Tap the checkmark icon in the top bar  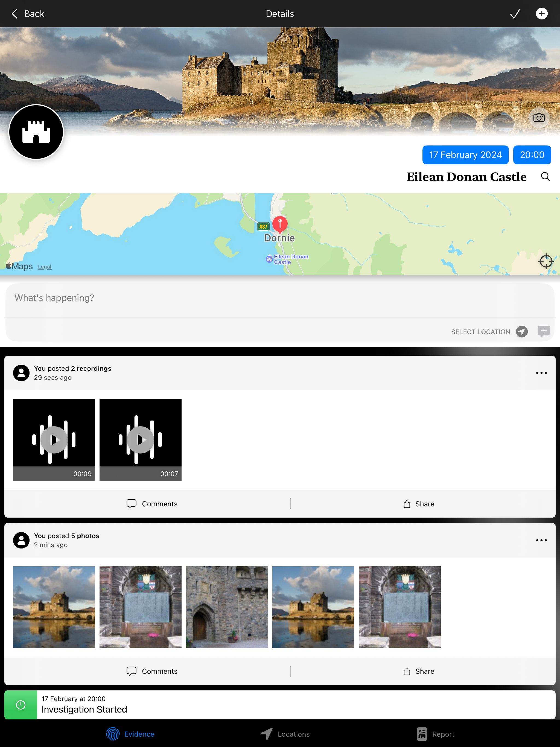(515, 14)
